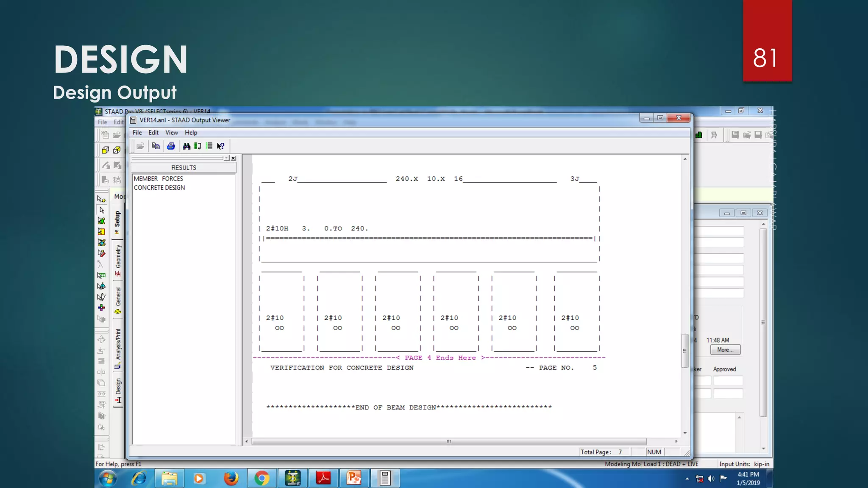Click the context Help arrow-question icon

220,146
